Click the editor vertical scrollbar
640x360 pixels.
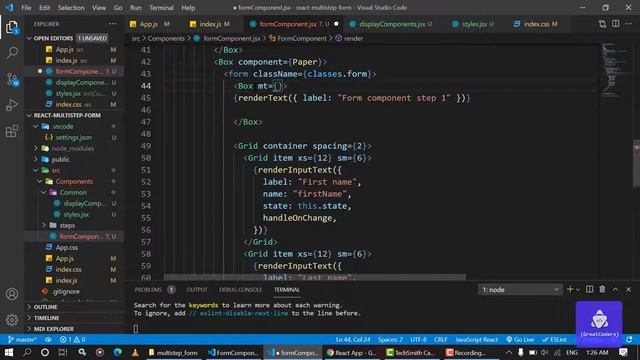(x=636, y=163)
